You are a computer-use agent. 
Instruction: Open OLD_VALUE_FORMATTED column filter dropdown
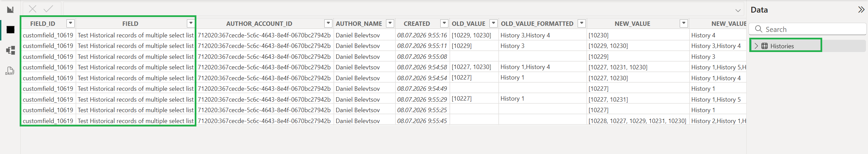(582, 23)
